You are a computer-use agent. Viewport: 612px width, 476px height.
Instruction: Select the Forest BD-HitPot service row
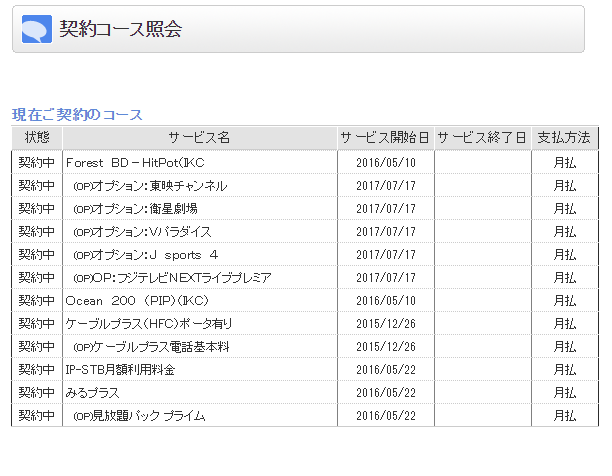(x=135, y=162)
